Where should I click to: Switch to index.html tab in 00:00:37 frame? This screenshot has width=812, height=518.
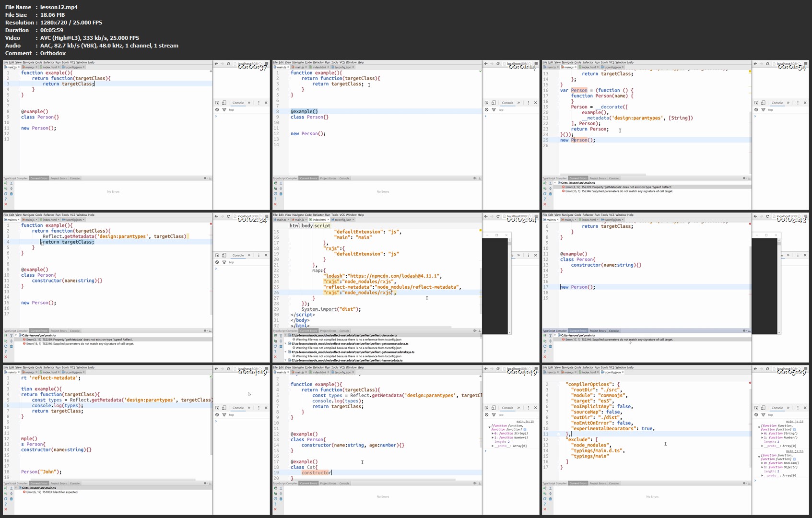click(x=49, y=67)
